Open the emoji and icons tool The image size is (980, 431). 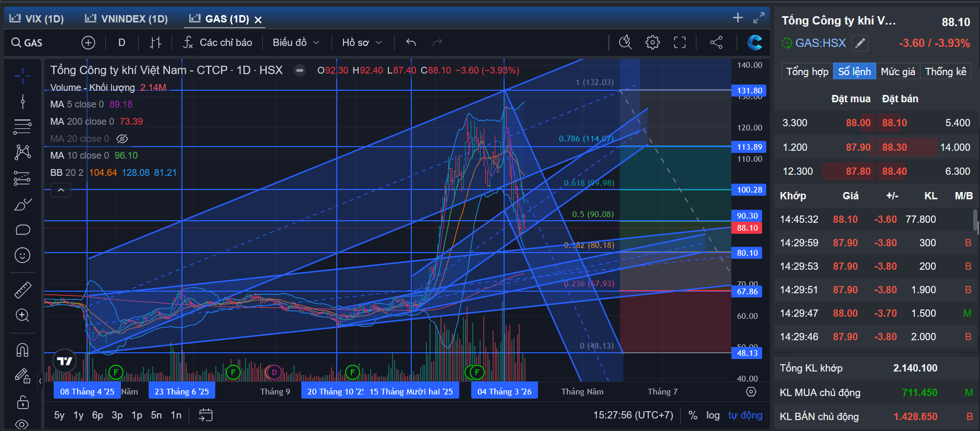[x=22, y=255]
